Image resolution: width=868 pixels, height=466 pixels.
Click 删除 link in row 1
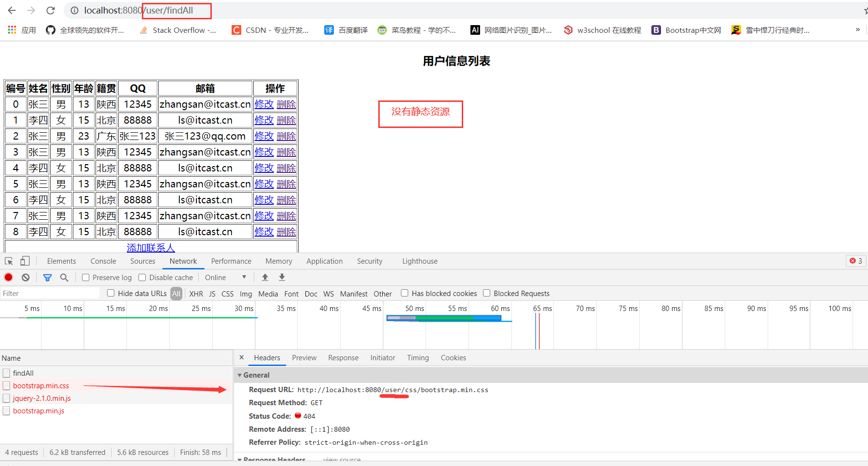coord(286,120)
